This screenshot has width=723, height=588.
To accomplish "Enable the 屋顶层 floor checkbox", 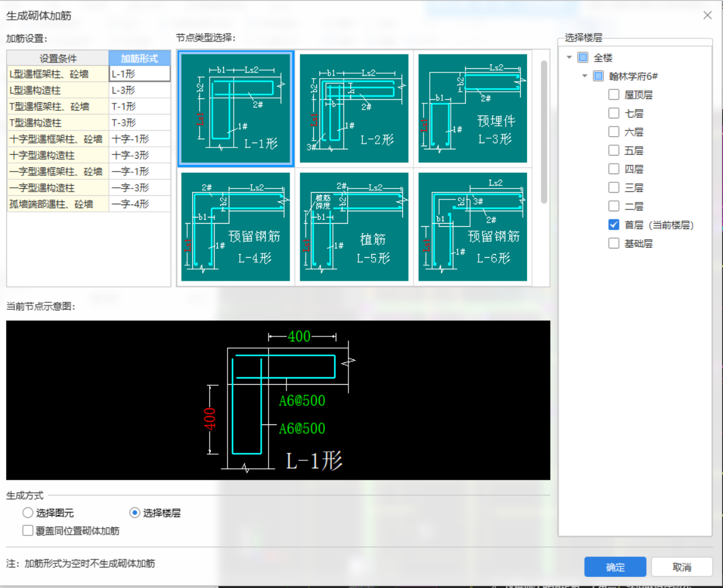I will [614, 94].
